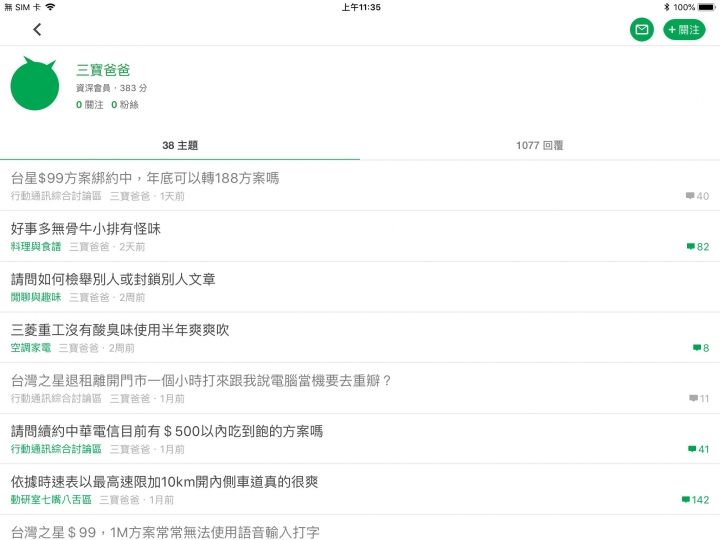
Task: Open 料理與食譜 forum category link
Action: [36, 247]
